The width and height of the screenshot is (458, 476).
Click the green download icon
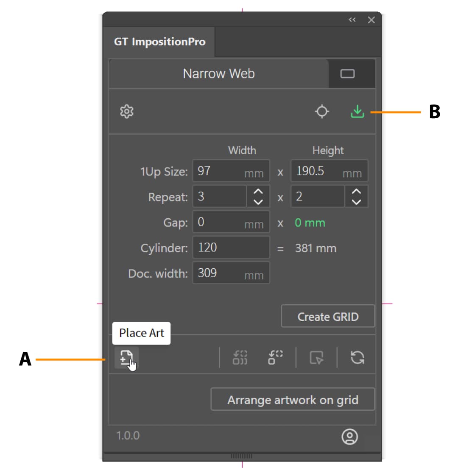pyautogui.click(x=357, y=111)
